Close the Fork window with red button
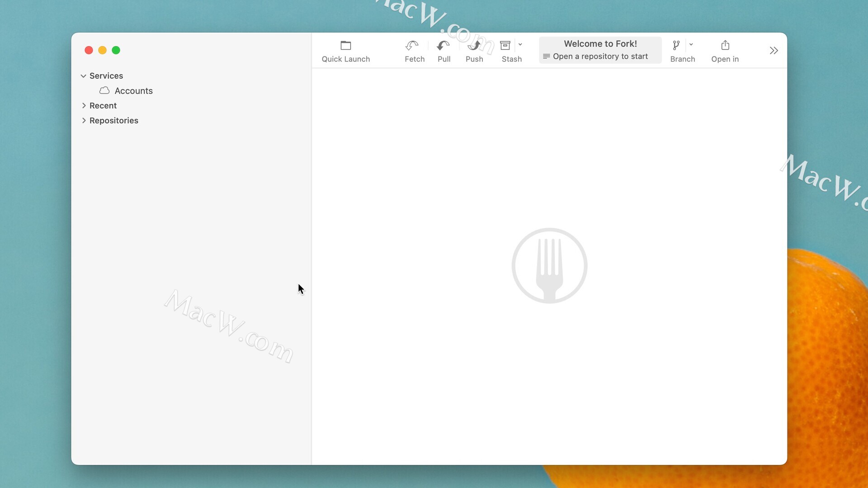This screenshot has width=868, height=488. click(x=89, y=50)
